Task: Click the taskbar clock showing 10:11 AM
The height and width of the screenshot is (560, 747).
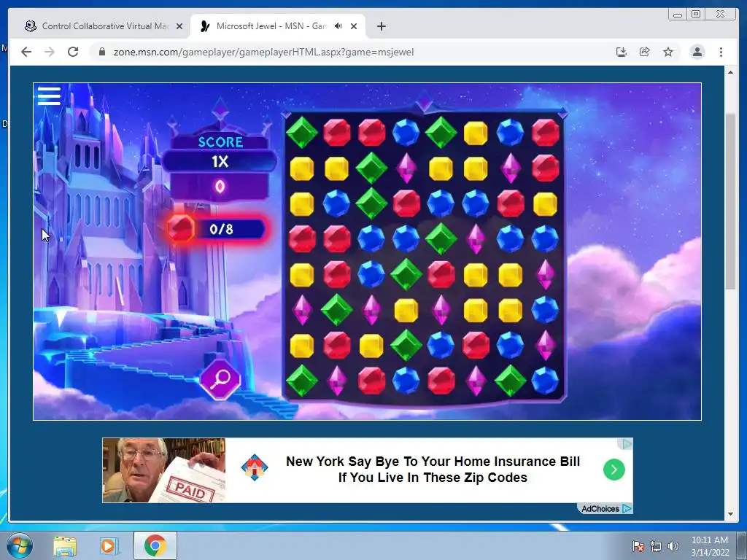Action: tap(710, 546)
